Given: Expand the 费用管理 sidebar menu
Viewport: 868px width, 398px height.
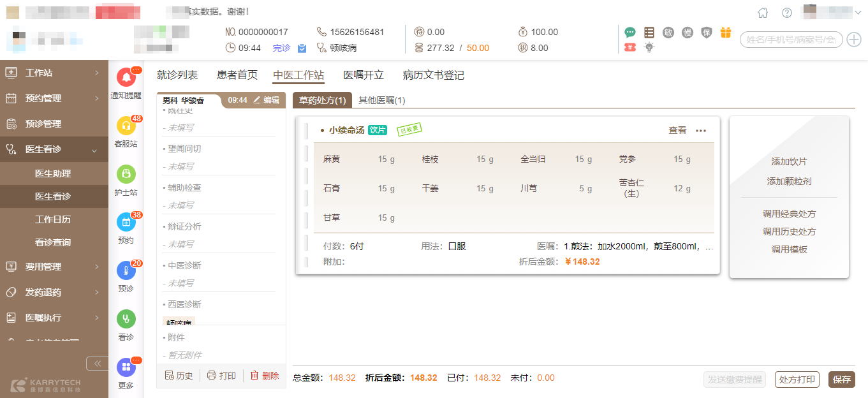Looking at the screenshot, I should (54, 267).
